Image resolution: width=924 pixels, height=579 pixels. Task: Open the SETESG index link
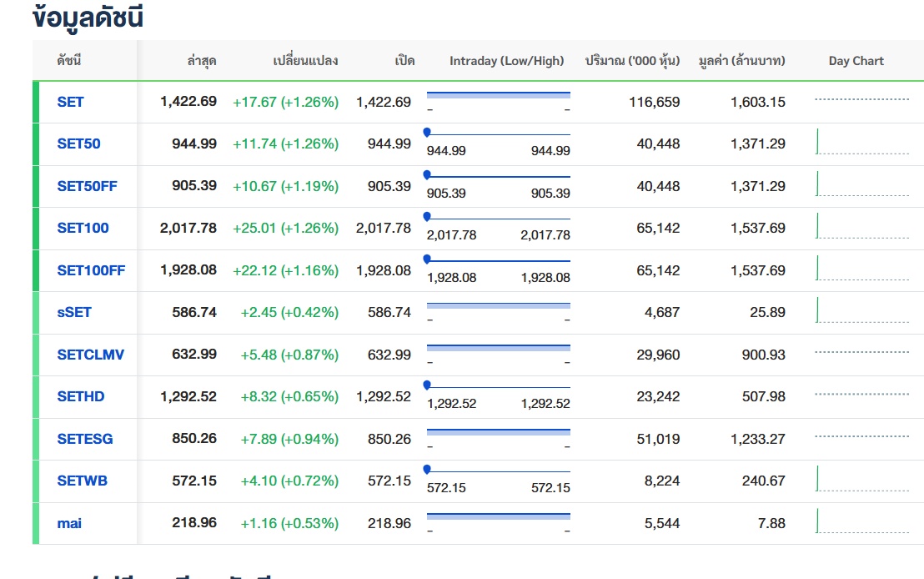[84, 439]
